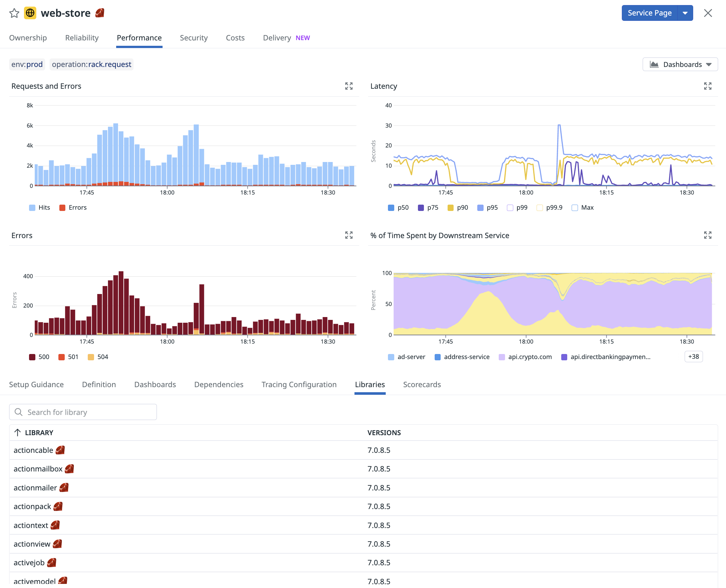Open the Dependencies tab
Viewport: 726px width, 588px height.
click(x=219, y=384)
